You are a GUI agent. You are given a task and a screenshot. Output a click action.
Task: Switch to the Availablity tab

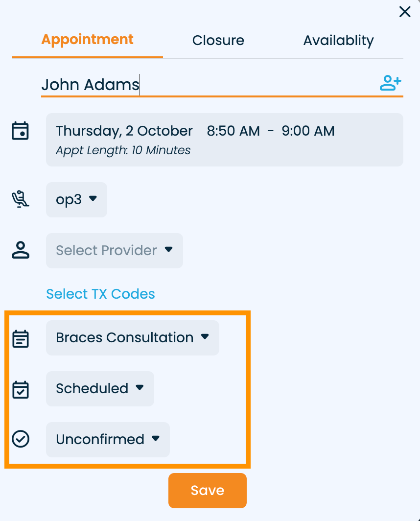pyautogui.click(x=338, y=40)
